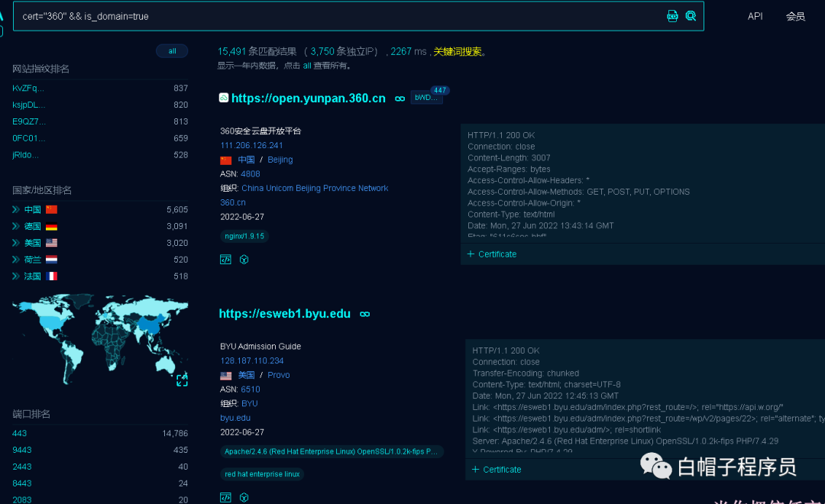Toggle the 'all' filter pill in the sidebar

(x=172, y=51)
